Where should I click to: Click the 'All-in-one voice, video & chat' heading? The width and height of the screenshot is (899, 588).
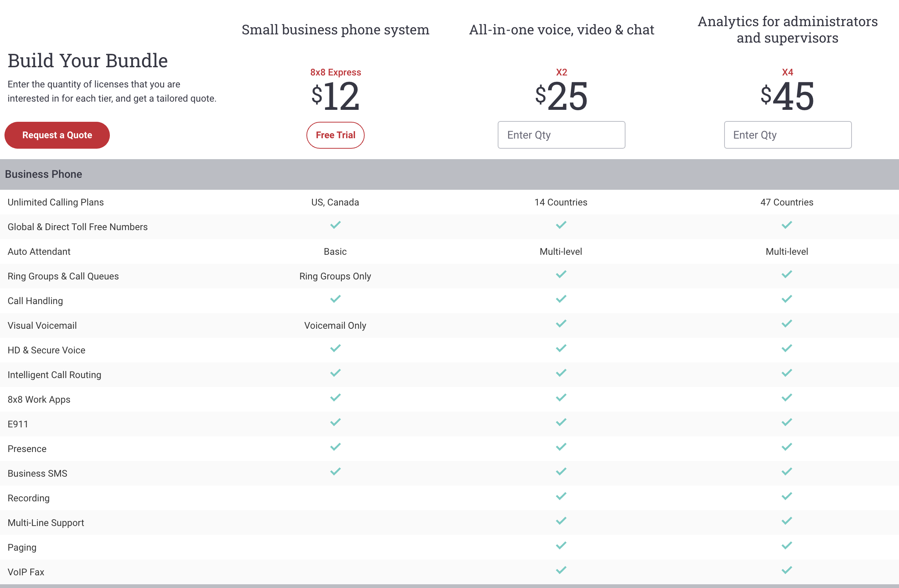click(561, 30)
